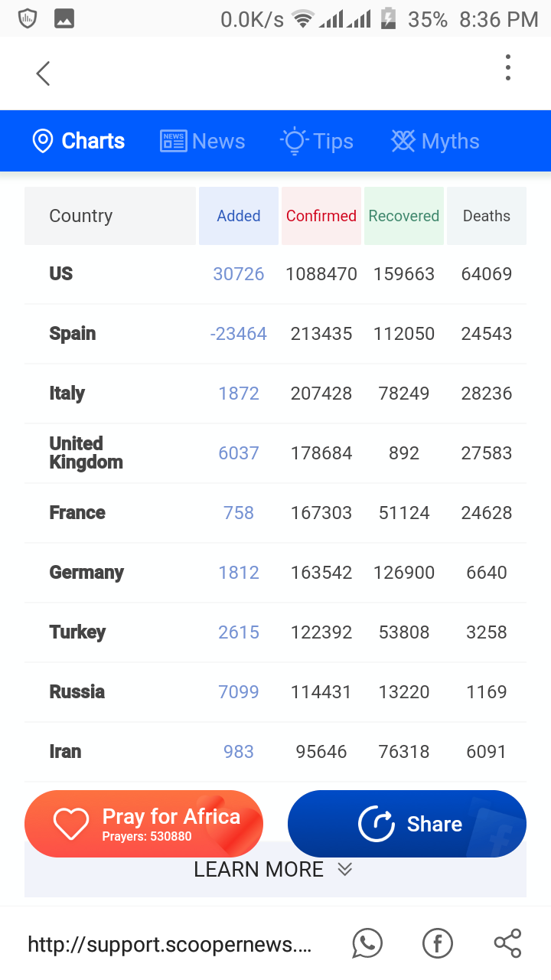551x980 pixels.
Task: Tap the heart icon on Pray for Africa
Action: click(x=70, y=824)
